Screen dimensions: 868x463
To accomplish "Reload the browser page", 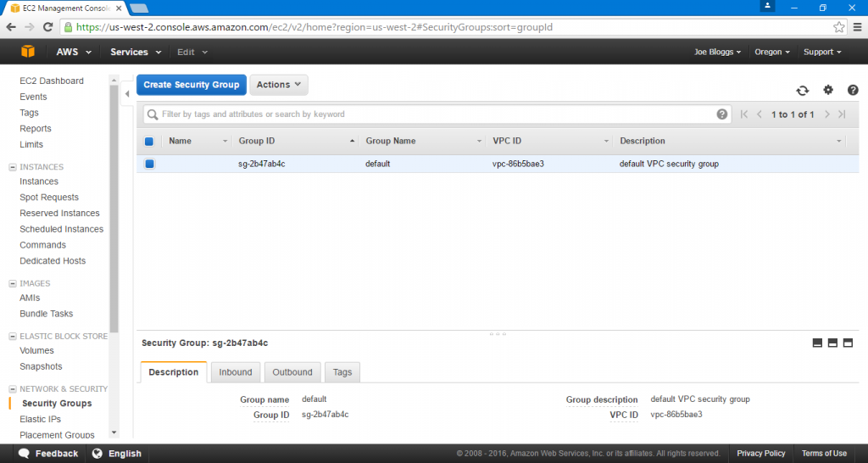I will pos(48,27).
